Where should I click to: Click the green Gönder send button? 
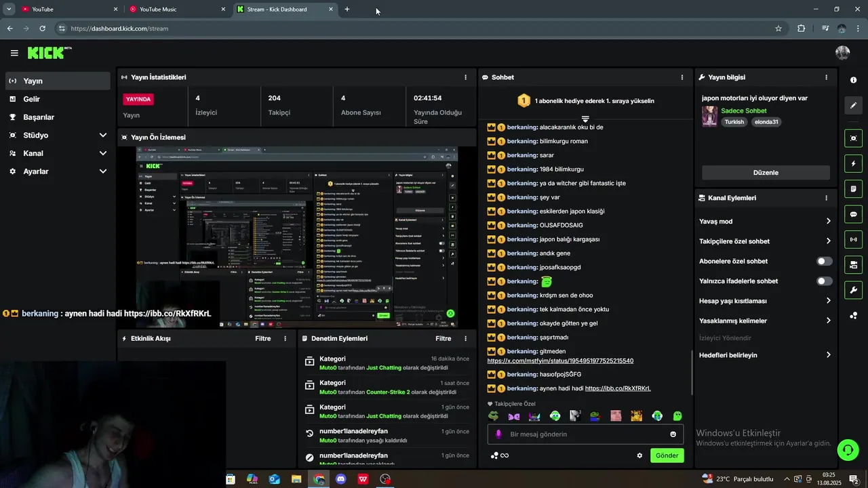667,455
